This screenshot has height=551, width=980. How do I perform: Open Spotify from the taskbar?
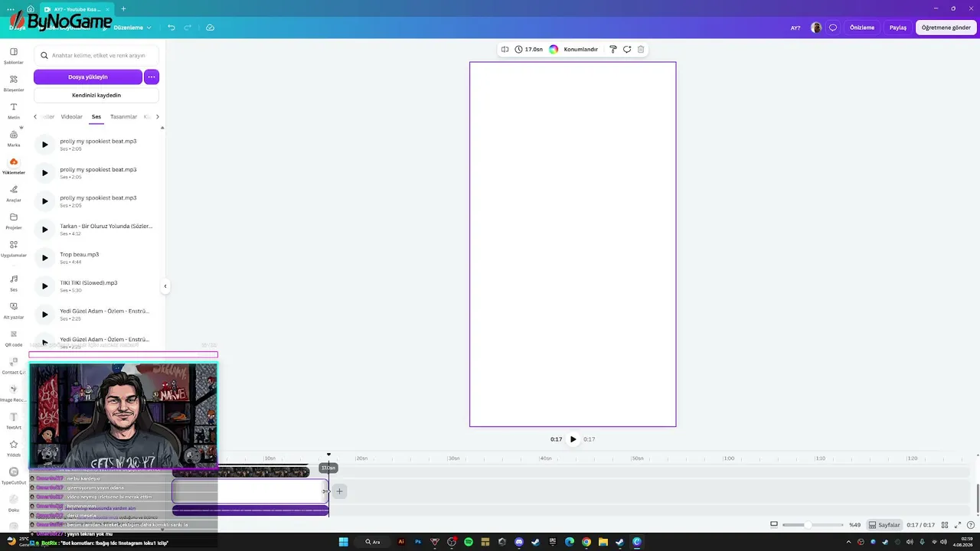469,542
